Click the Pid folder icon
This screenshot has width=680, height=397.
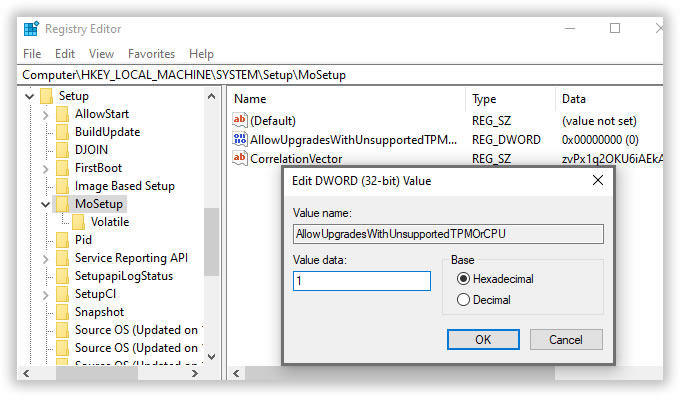click(62, 240)
